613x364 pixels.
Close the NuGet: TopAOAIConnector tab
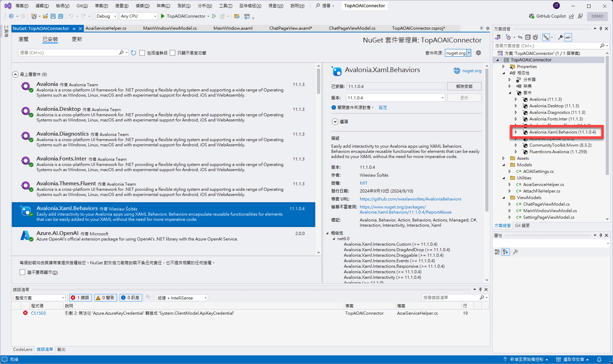(x=80, y=29)
